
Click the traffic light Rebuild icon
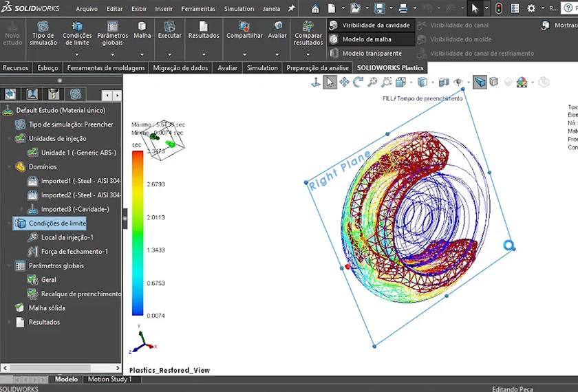click(499, 8)
